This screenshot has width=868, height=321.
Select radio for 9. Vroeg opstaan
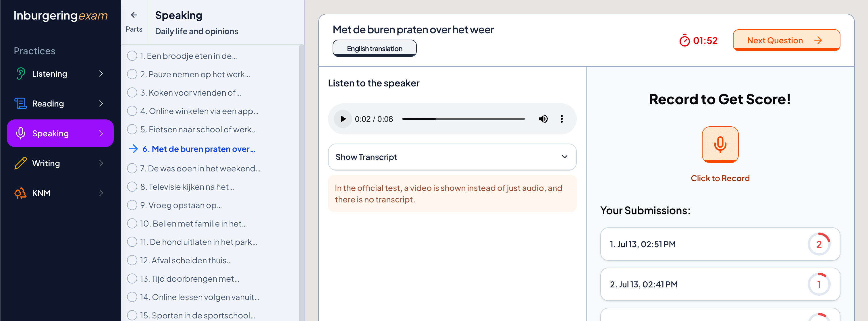pos(132,205)
